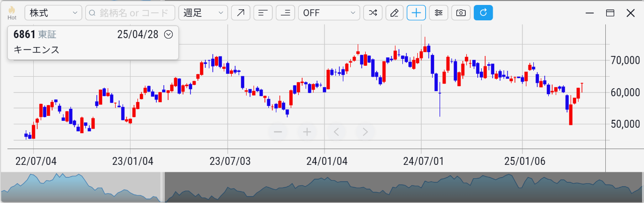Open the 株式 asset type dropdown

coord(54,13)
